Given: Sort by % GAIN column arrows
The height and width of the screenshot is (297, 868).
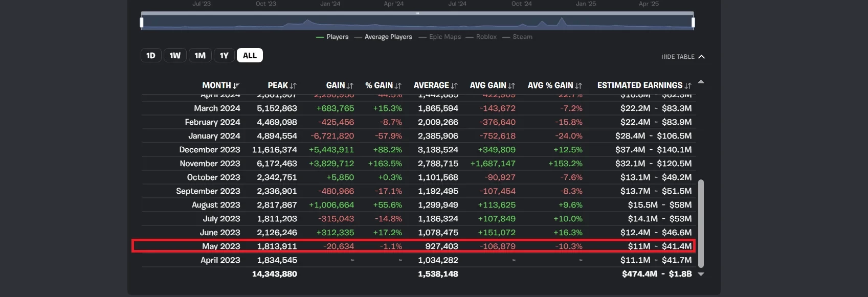Looking at the screenshot, I should tap(398, 86).
